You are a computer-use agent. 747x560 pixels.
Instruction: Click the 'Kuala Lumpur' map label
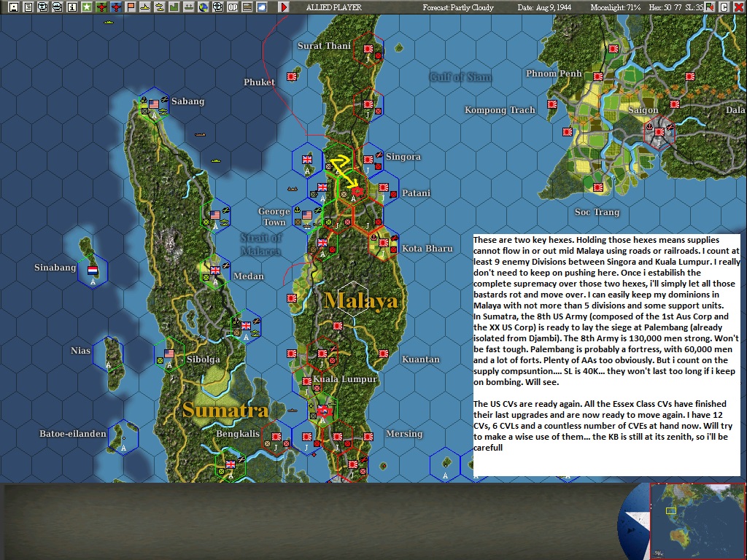(x=345, y=379)
